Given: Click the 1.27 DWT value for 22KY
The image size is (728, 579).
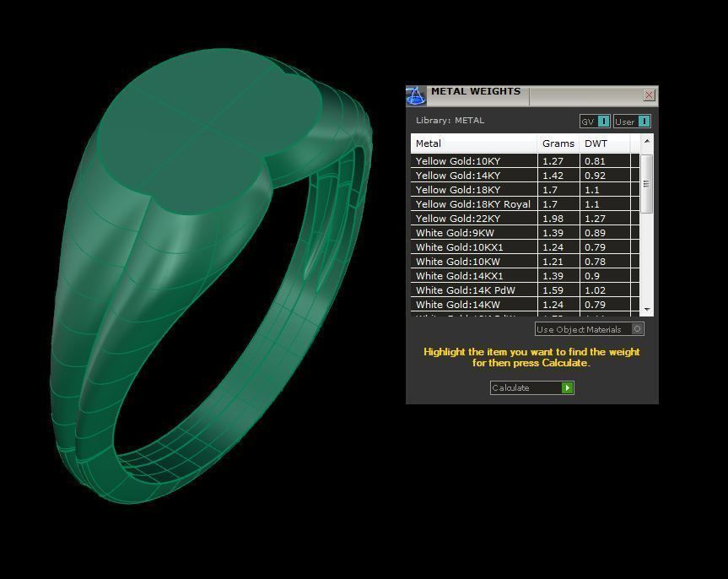Looking at the screenshot, I should [596, 219].
